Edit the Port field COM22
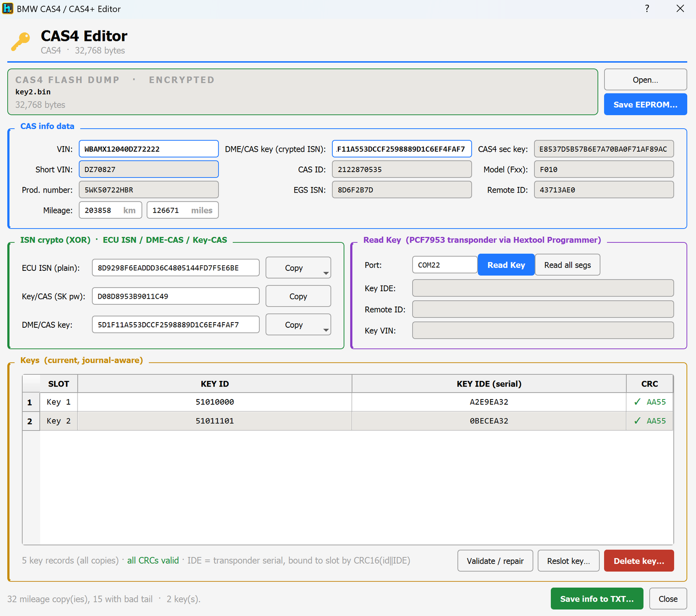The width and height of the screenshot is (696, 616). point(445,265)
